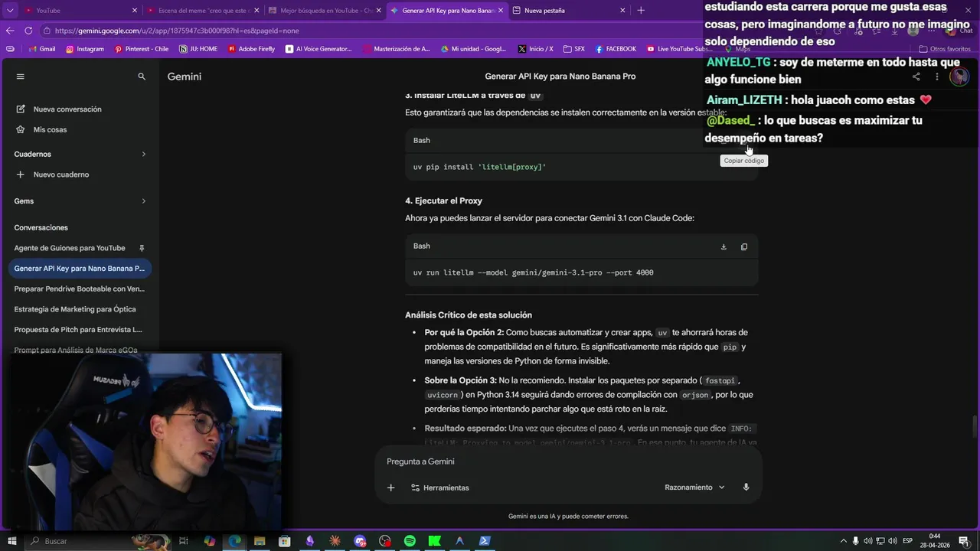Expand the Cuadernos section chevron
The height and width of the screenshot is (551, 980).
click(x=143, y=155)
